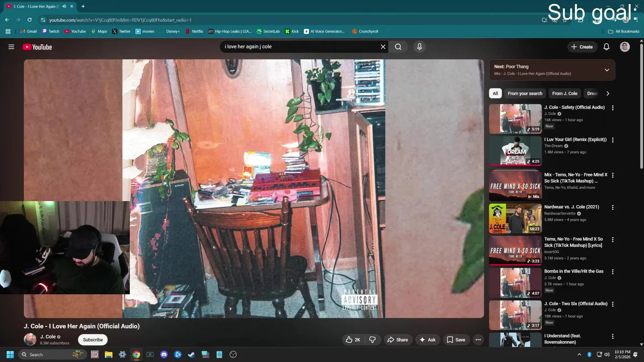Open the Hip-Hop Leaks bookmark
The width and height of the screenshot is (644, 362).
pyautogui.click(x=230, y=31)
